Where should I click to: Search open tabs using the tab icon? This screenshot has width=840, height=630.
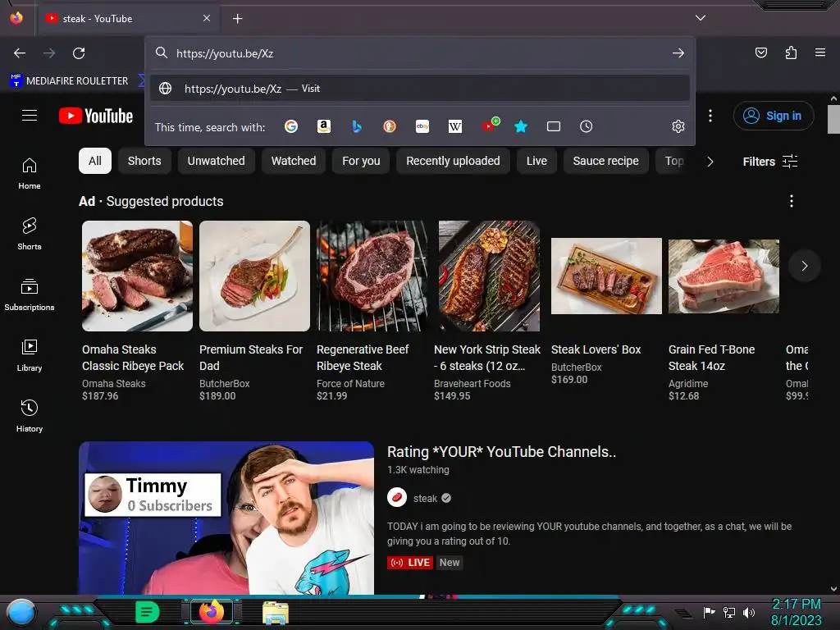point(554,126)
